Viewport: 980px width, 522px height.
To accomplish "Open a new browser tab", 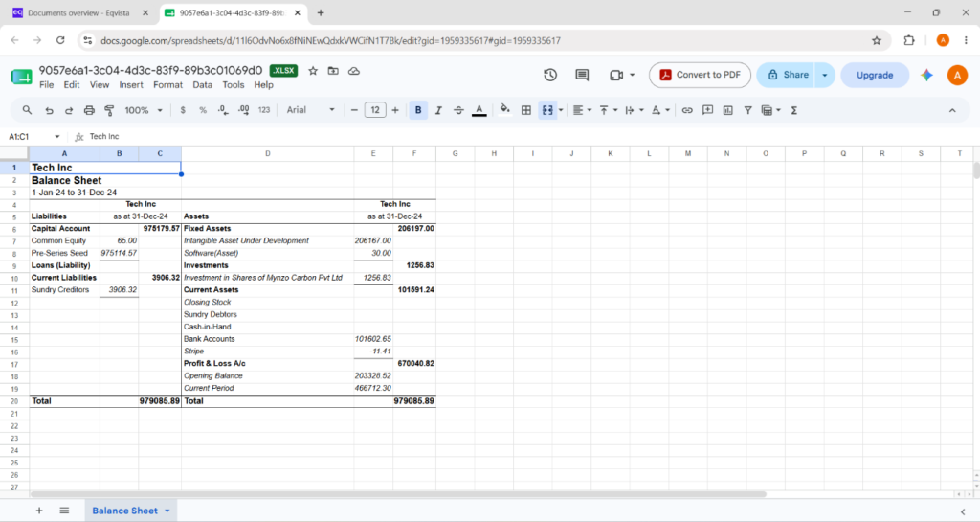I will [321, 12].
